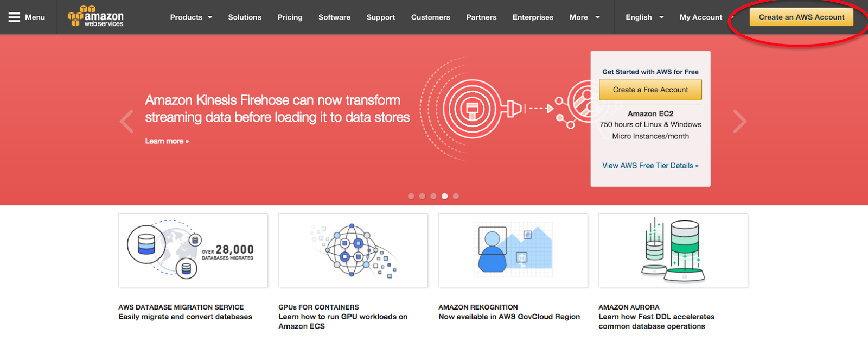
Task: Click GPUs FOR CONTAINERS heading
Action: click(318, 307)
